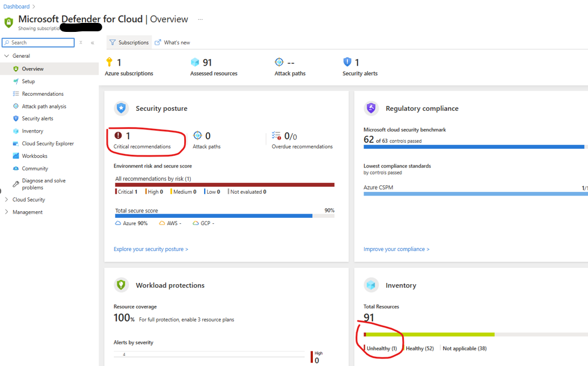Click the Unhealthy (1) legend entry

(380, 349)
